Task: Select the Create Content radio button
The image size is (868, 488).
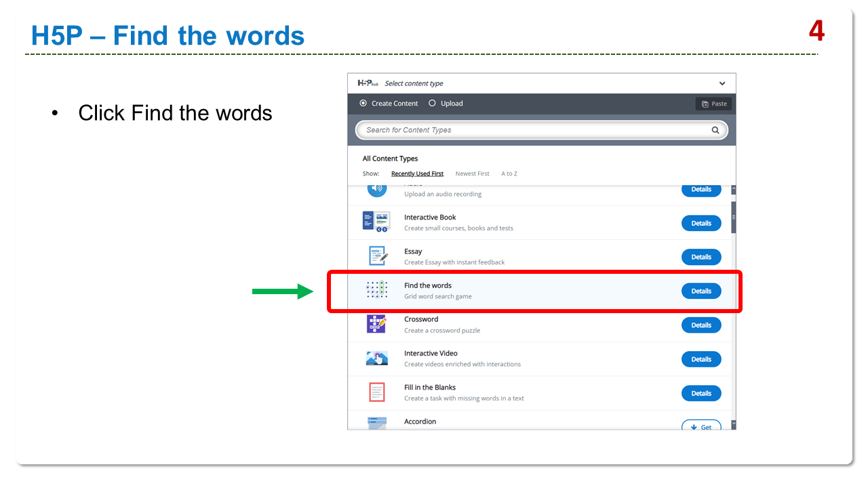Action: [x=363, y=104]
